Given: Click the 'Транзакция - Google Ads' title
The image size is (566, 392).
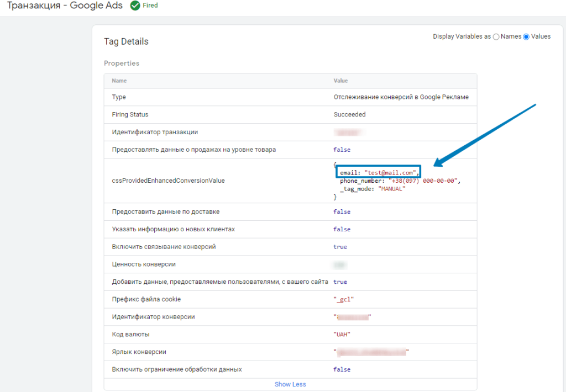Looking at the screenshot, I should pos(65,6).
